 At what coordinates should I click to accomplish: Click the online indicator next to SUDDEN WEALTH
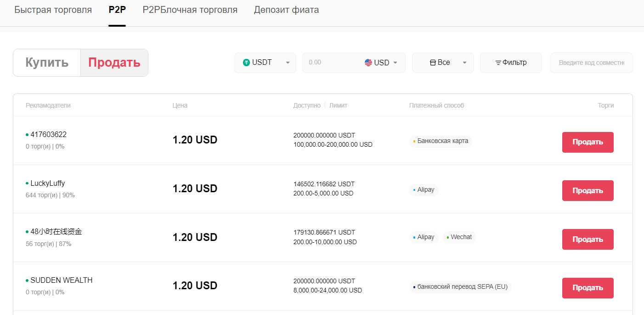pos(26,280)
